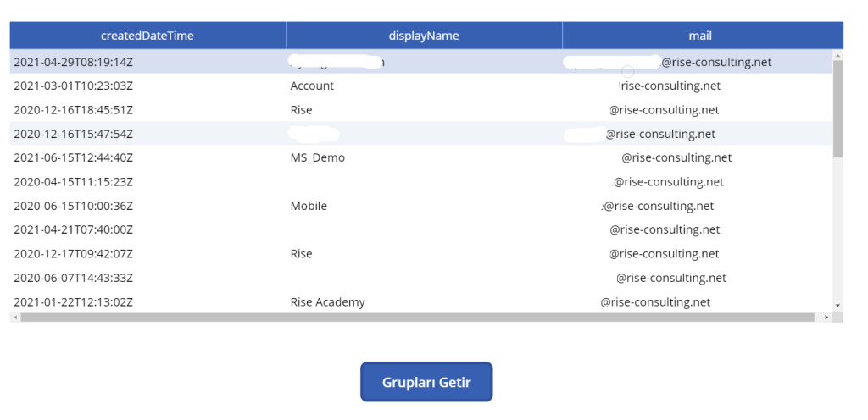Select the 2020-06-07T14:43:33Z date cell
Viewport: 868px width, 420px height.
click(74, 278)
